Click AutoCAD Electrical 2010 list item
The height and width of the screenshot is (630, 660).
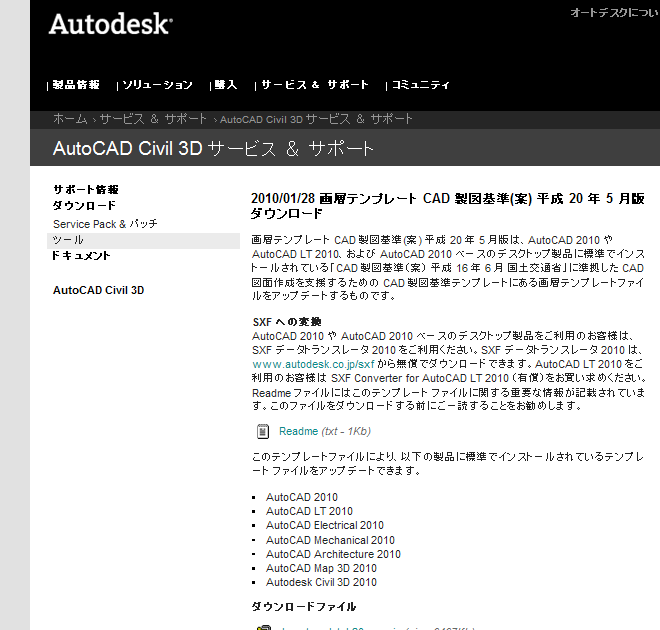coord(325,526)
